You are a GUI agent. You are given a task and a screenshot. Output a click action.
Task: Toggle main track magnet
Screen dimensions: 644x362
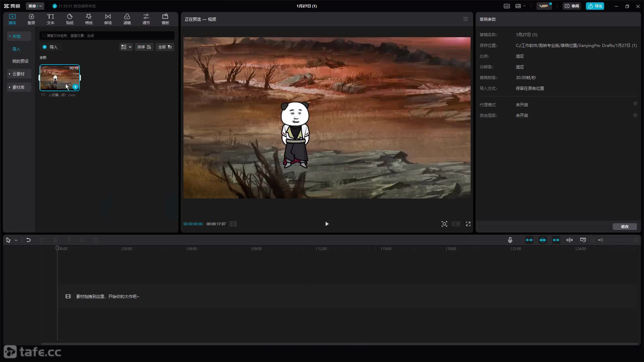(x=529, y=240)
